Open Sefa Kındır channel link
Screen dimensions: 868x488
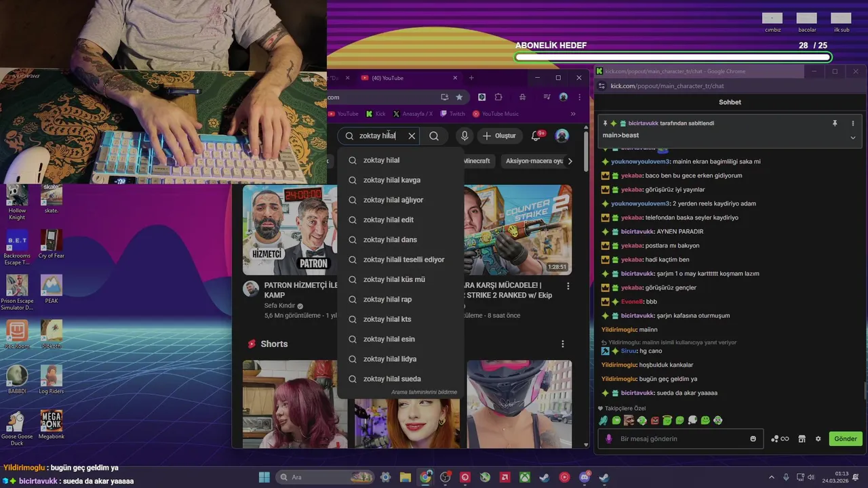[279, 306]
